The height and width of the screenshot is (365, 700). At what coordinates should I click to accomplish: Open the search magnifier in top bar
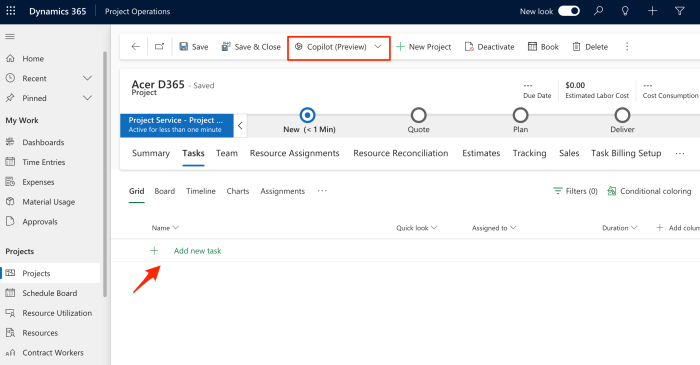(x=598, y=11)
